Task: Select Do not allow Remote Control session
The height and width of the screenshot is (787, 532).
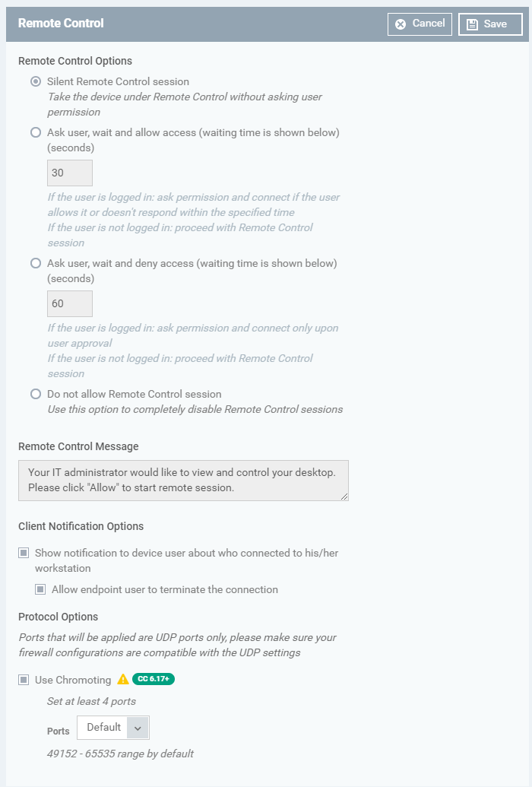Action: click(x=36, y=394)
